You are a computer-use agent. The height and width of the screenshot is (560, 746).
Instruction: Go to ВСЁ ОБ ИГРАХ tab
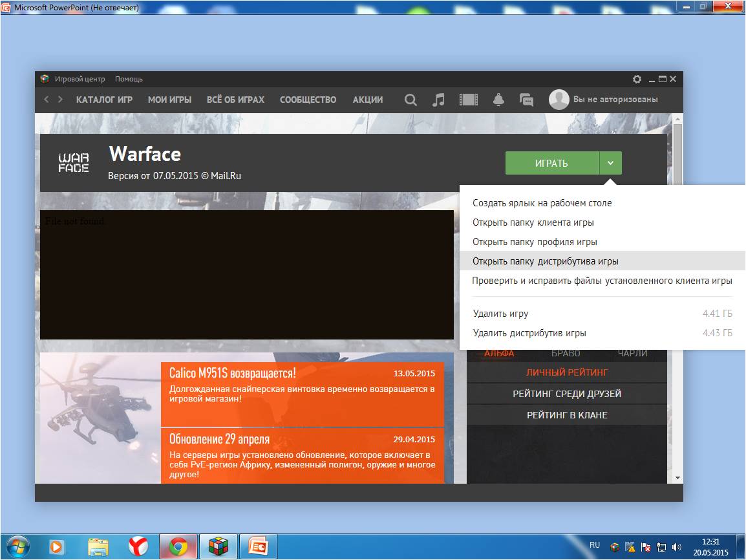click(x=235, y=100)
